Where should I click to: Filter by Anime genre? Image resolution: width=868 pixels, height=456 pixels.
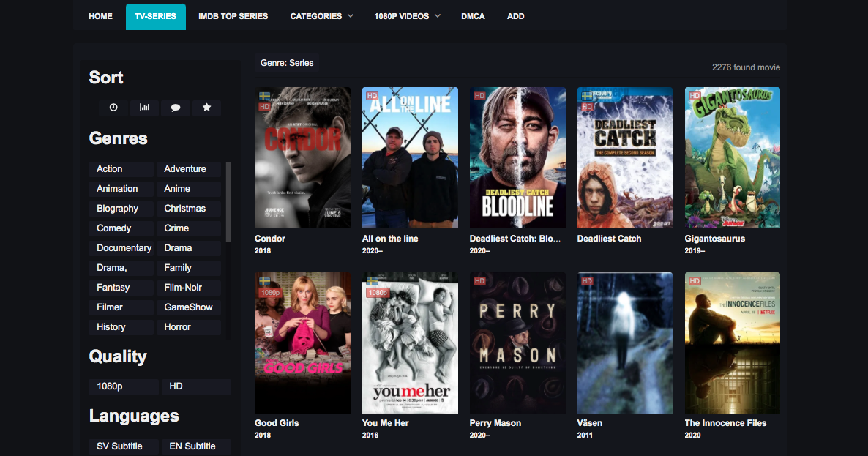coord(188,189)
